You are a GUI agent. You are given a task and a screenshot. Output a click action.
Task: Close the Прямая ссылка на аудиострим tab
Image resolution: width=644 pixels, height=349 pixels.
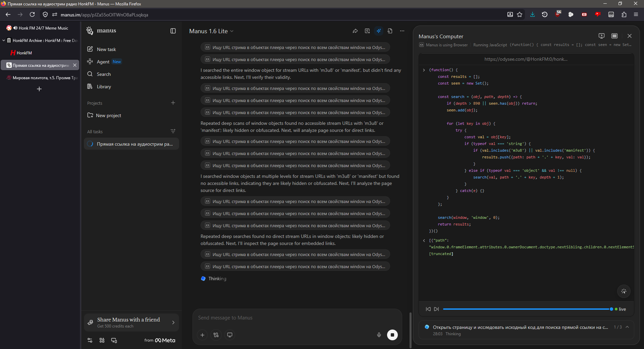click(75, 65)
